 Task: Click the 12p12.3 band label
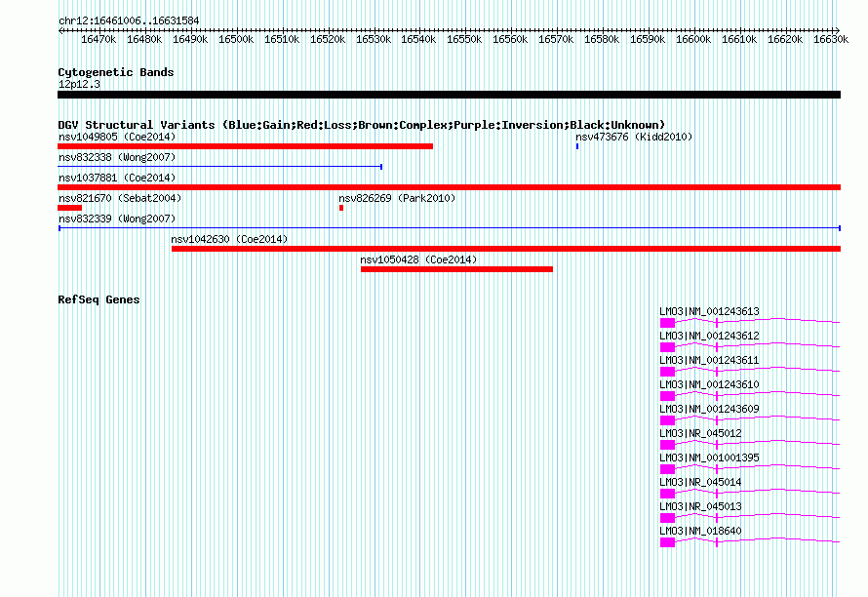click(79, 84)
